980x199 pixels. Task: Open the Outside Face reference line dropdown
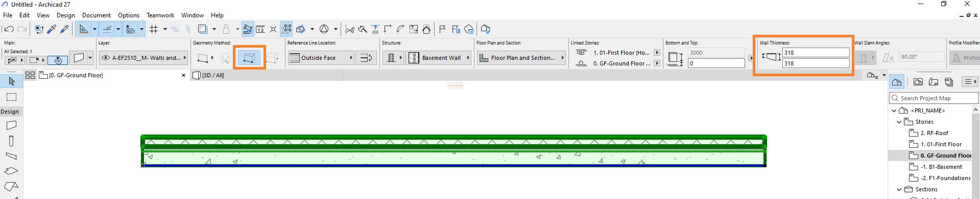(321, 58)
